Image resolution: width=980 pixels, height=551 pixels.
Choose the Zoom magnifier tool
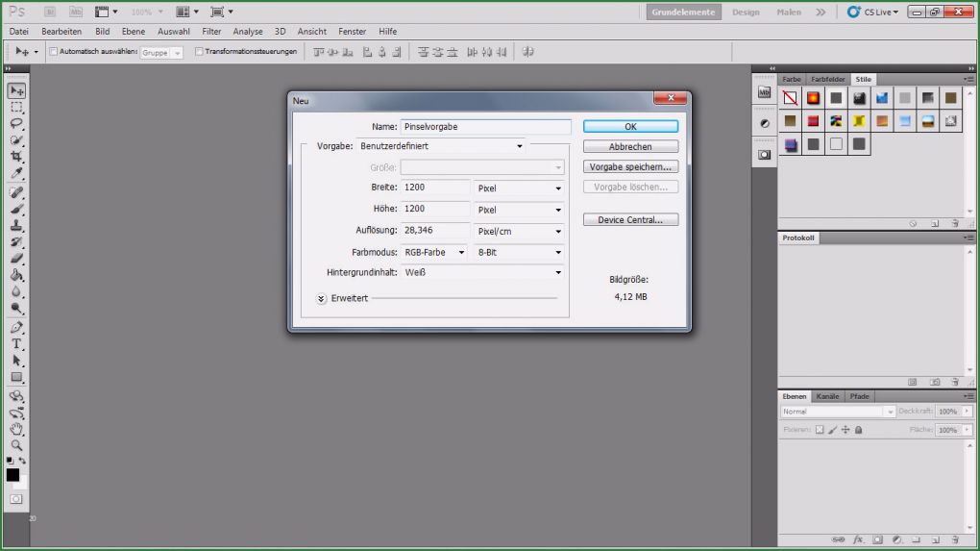pyautogui.click(x=16, y=445)
